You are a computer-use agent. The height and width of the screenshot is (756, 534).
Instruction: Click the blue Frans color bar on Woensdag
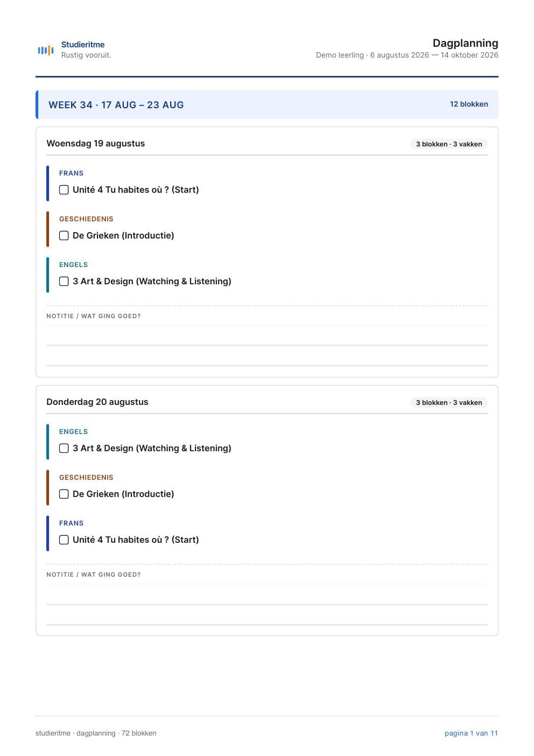tap(48, 184)
